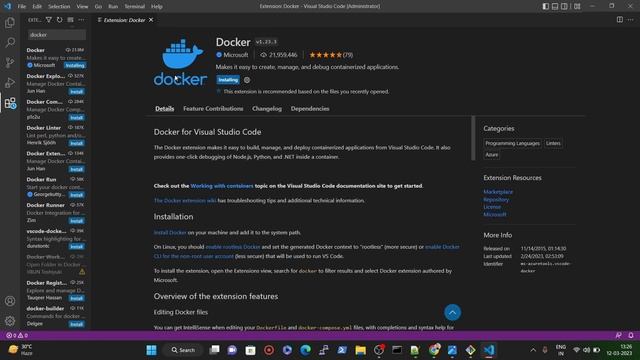
Task: Open editor more actions ellipsis
Action: pos(631,20)
